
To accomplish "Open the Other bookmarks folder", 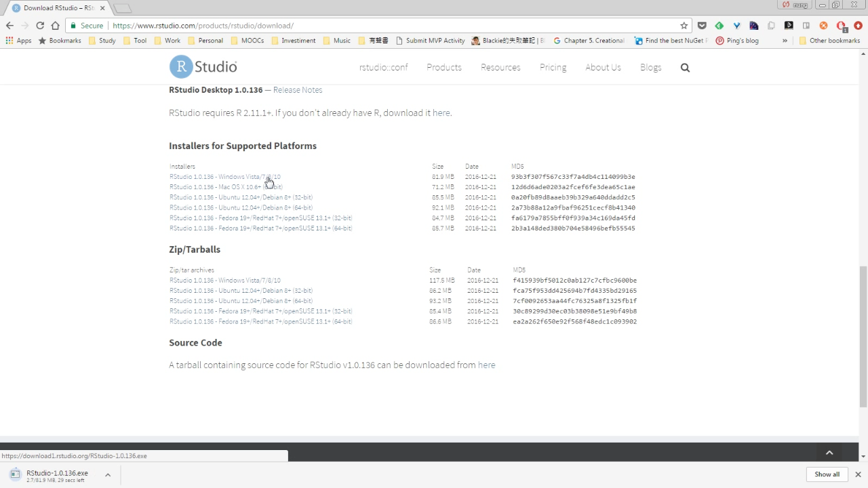I will (829, 41).
